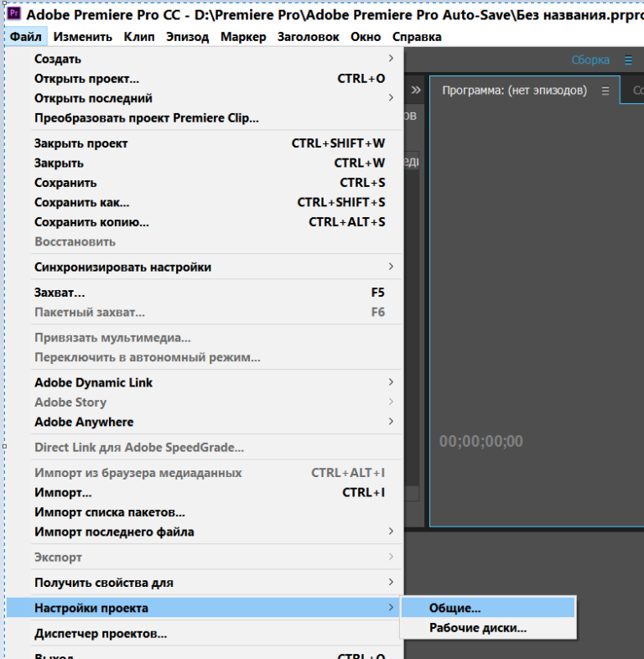Expand the Adobe Anywhere submenu
The image size is (644, 659).
pos(204,422)
